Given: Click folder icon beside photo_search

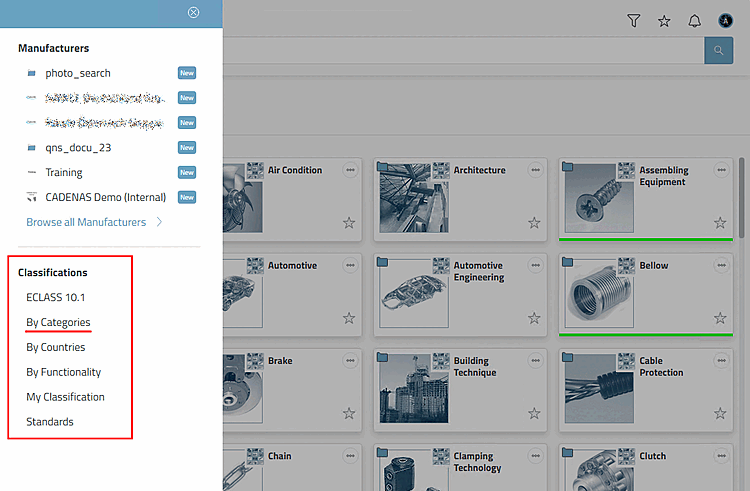Looking at the screenshot, I should 32,73.
